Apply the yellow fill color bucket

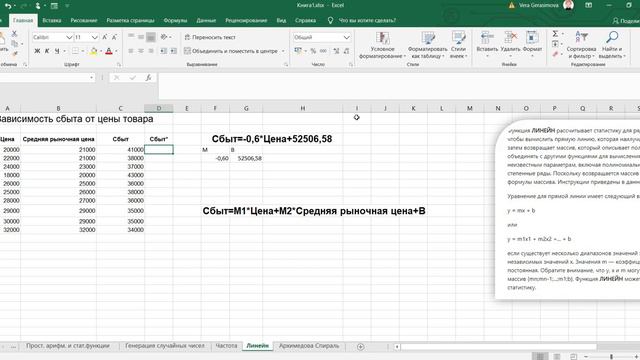click(x=93, y=51)
